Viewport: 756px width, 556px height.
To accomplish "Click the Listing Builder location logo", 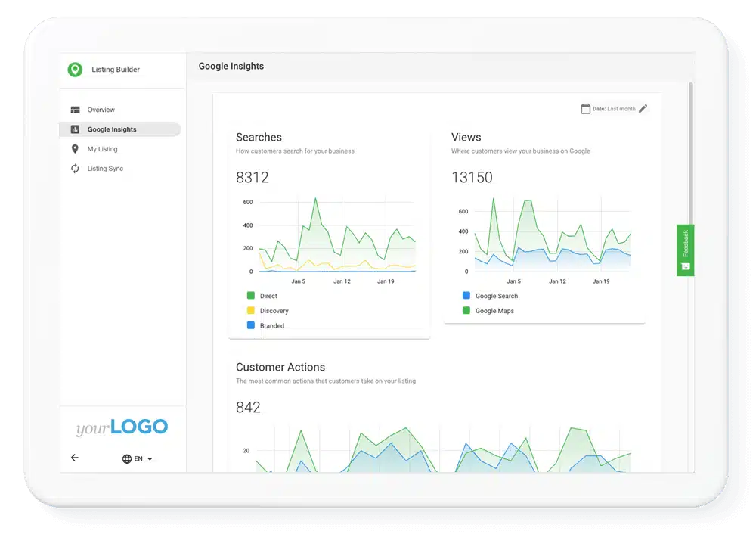I will coord(75,69).
